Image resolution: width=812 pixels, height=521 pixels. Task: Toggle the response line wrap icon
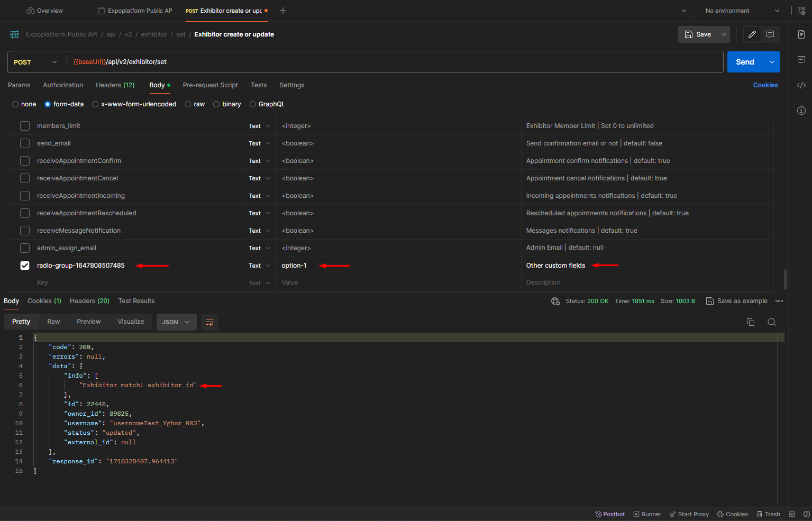pyautogui.click(x=209, y=322)
